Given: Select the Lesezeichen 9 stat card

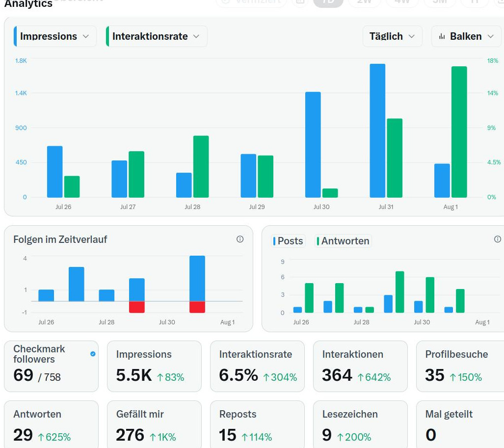Looking at the screenshot, I should tap(360, 424).
